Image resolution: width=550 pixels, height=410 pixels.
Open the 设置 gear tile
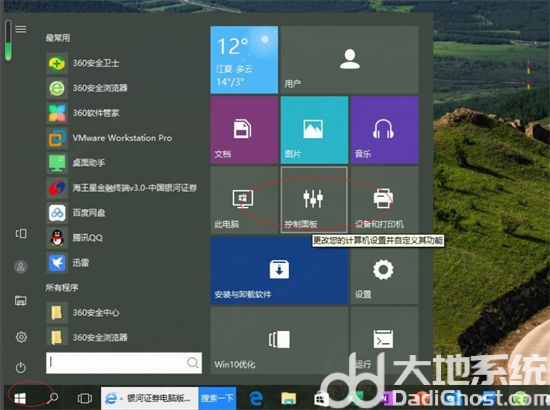(384, 270)
